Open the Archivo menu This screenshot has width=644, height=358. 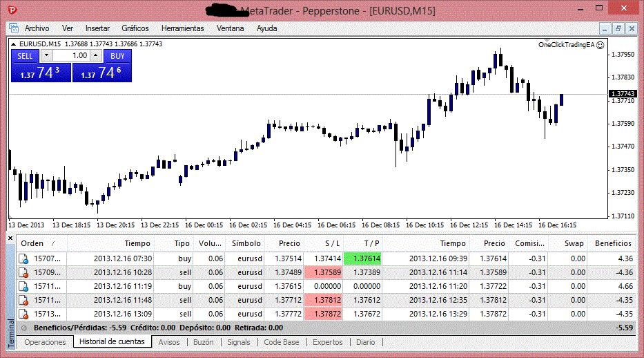click(x=37, y=28)
